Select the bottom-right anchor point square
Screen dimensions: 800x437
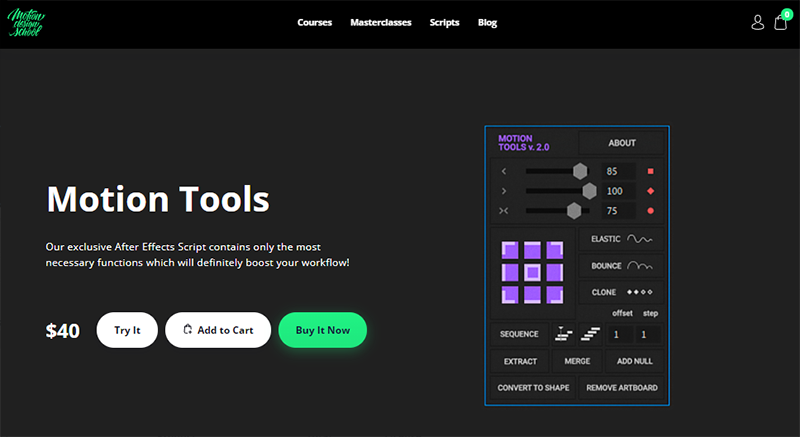(x=556, y=294)
